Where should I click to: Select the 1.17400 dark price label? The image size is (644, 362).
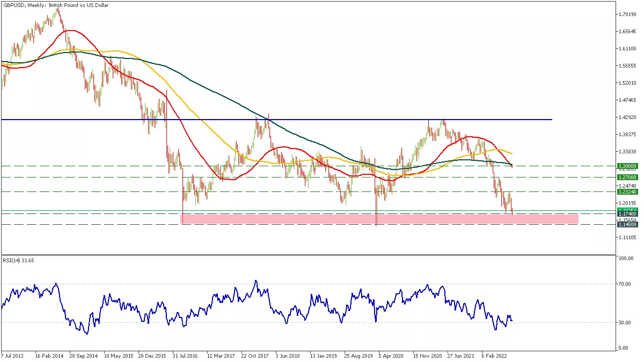pyautogui.click(x=626, y=214)
